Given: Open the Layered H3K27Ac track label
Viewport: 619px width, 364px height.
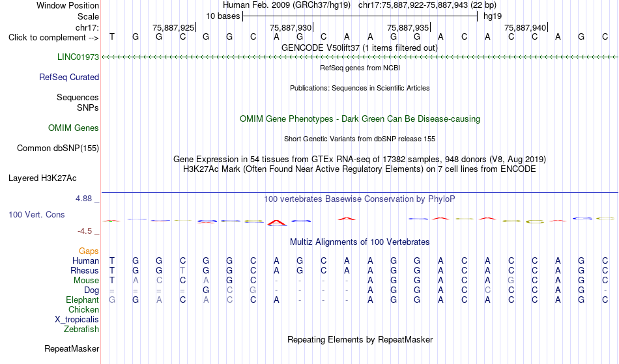Looking at the screenshot, I should 42,178.
